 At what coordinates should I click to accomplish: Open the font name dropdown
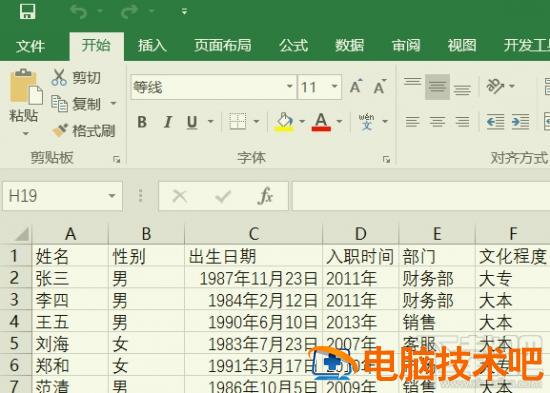pyautogui.click(x=289, y=86)
